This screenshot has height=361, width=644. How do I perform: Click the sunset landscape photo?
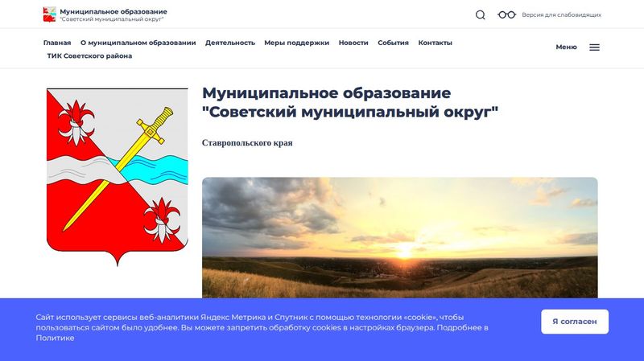tap(399, 237)
